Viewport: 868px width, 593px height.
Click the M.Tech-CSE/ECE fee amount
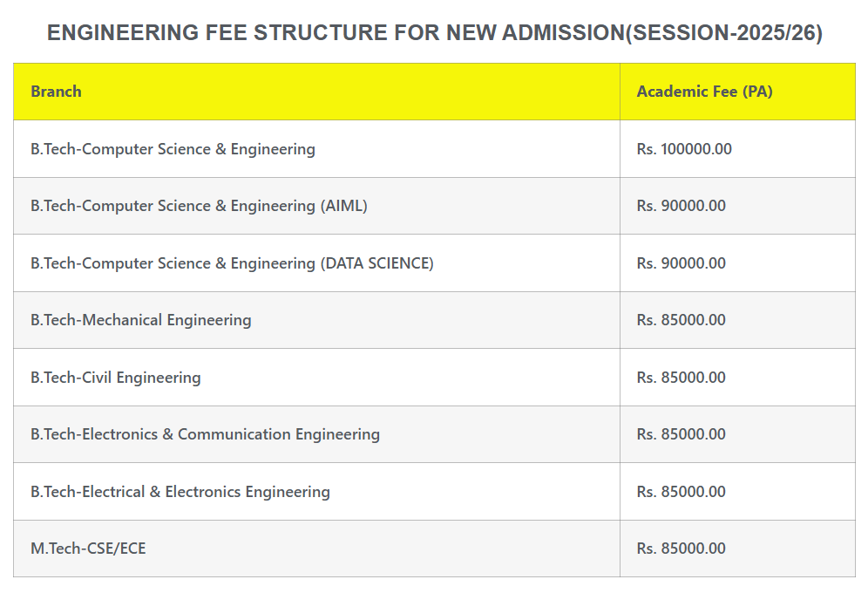[x=681, y=549]
